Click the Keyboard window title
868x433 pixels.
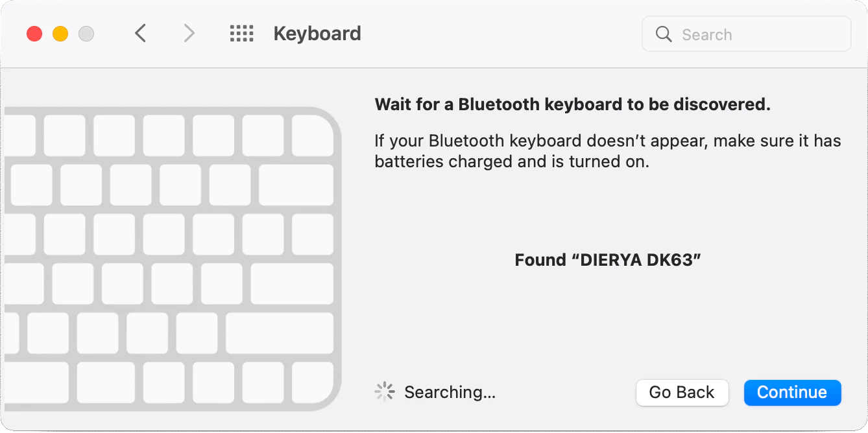tap(317, 34)
